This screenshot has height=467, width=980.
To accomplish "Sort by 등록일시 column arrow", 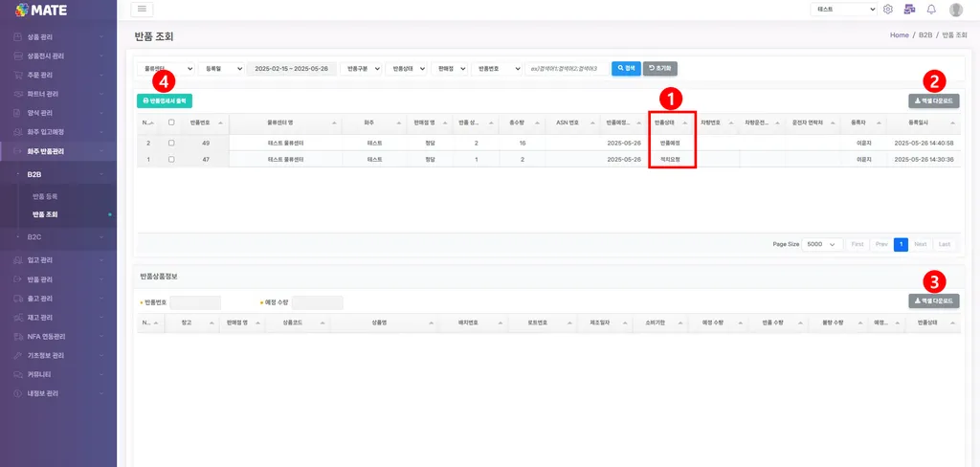I will pos(952,123).
